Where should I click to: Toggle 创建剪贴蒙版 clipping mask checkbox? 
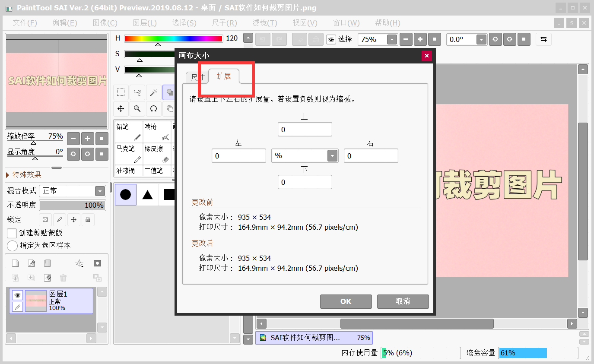(x=12, y=233)
